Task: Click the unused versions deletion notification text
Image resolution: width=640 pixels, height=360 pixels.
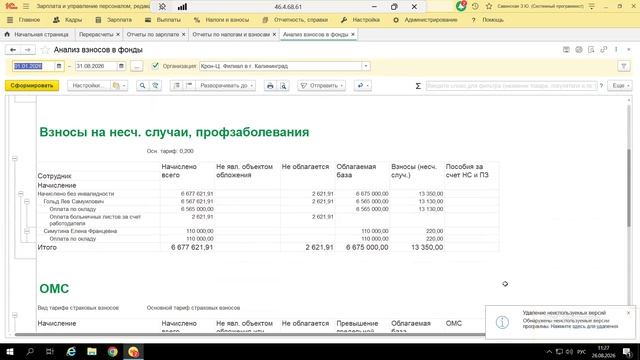Action: [571, 324]
